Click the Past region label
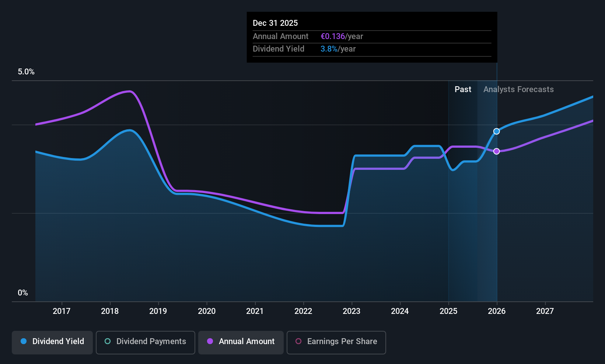 click(463, 90)
